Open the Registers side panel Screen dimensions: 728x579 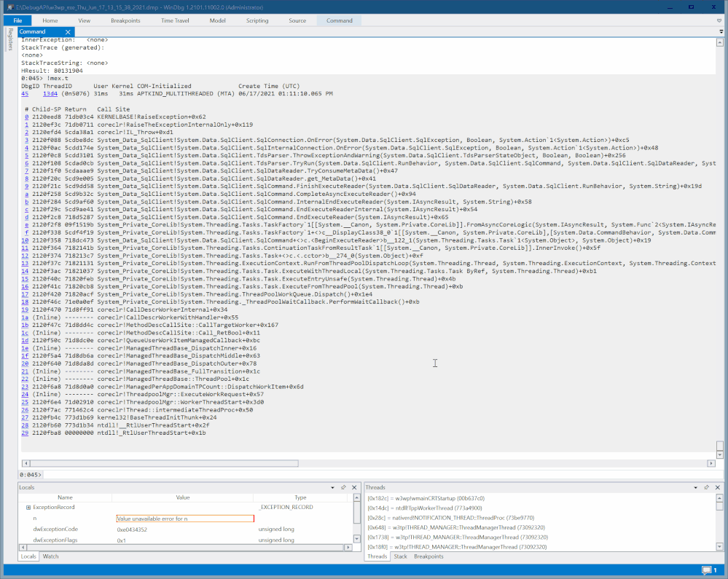tap(11, 39)
